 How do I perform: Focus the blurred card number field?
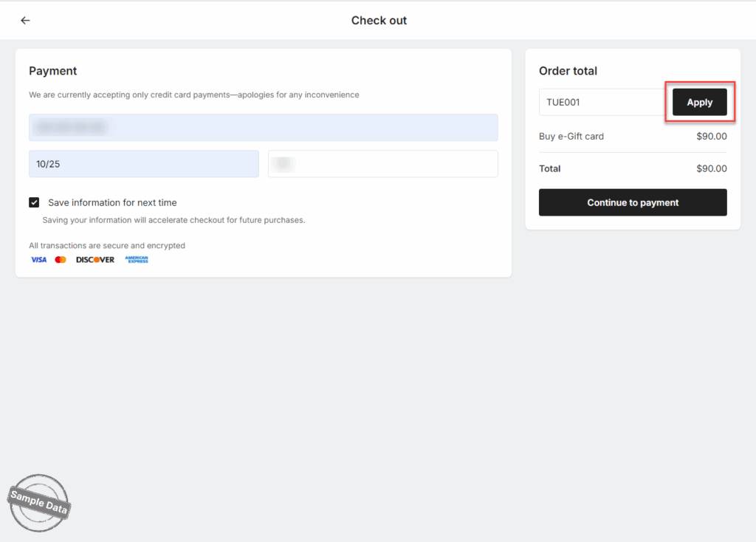click(263, 128)
